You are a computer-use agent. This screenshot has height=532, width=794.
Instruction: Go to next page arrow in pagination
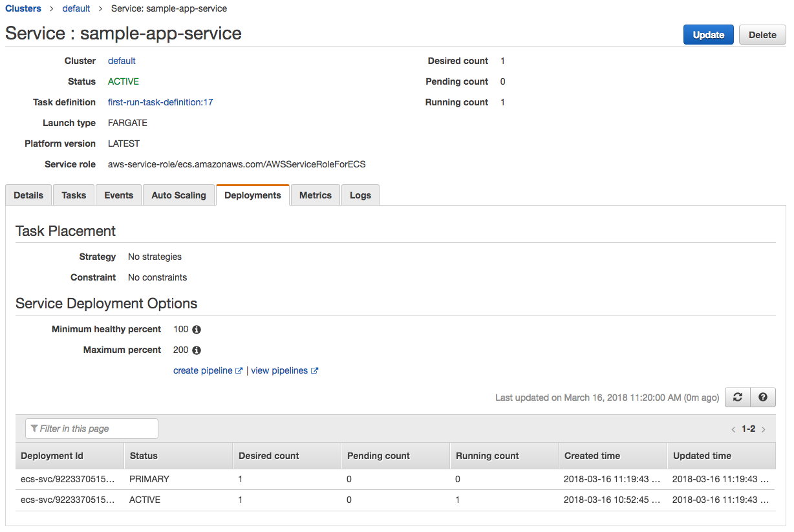click(x=764, y=429)
